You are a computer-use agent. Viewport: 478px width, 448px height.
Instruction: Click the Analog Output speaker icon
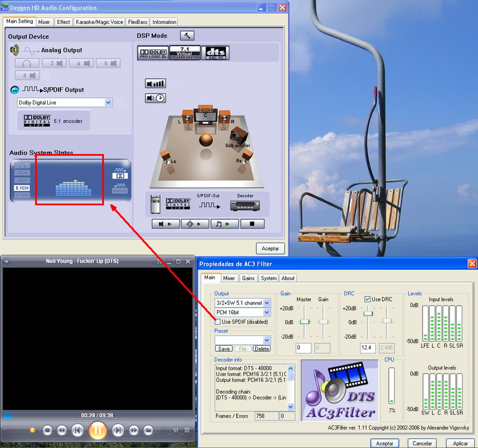[14, 50]
